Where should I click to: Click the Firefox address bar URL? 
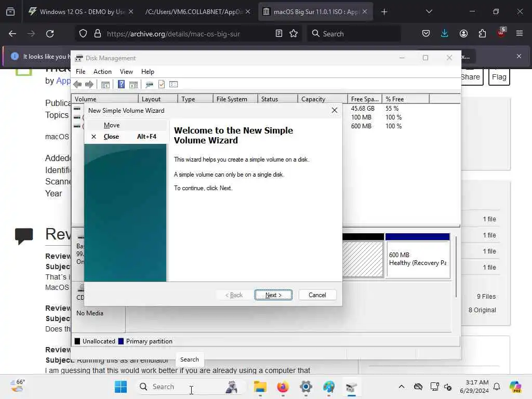click(174, 34)
